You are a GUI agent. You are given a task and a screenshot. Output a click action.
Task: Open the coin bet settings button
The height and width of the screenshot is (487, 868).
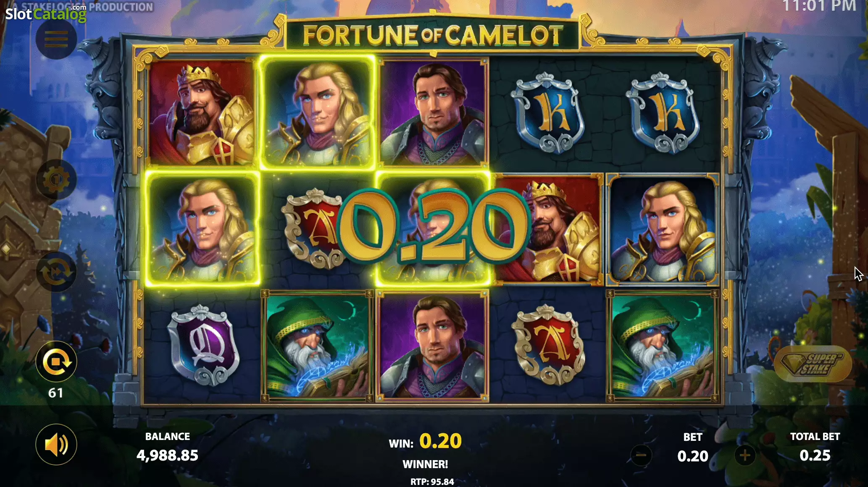point(56,180)
